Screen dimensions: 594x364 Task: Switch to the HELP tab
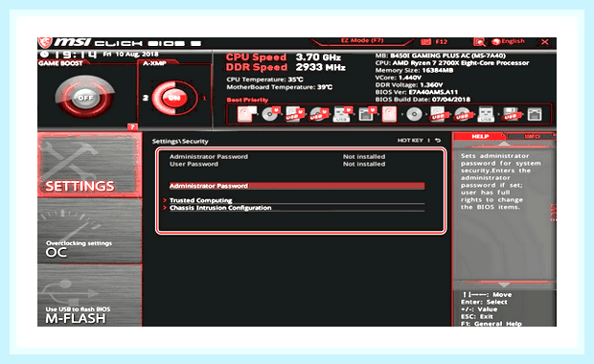(x=480, y=136)
